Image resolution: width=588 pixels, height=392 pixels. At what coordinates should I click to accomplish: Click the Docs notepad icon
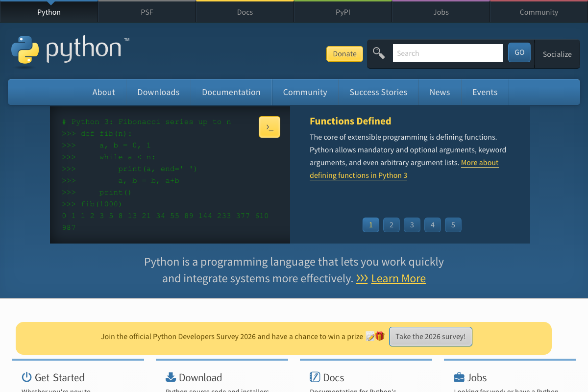click(315, 377)
